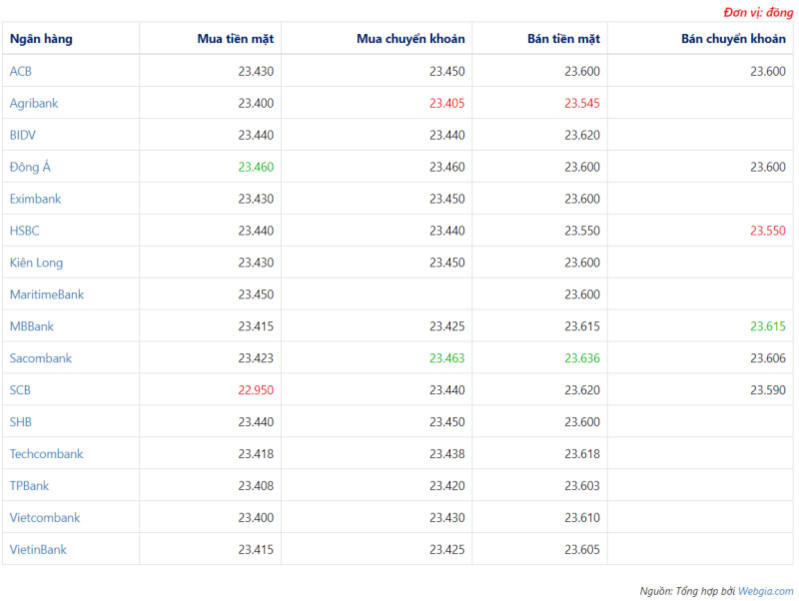Open the Eximbank link
This screenshot has width=799, height=601.
coord(35,199)
